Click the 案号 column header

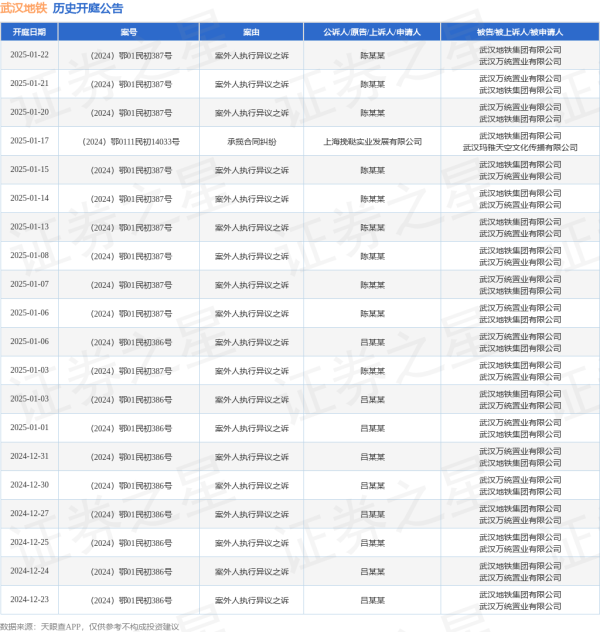tap(129, 32)
